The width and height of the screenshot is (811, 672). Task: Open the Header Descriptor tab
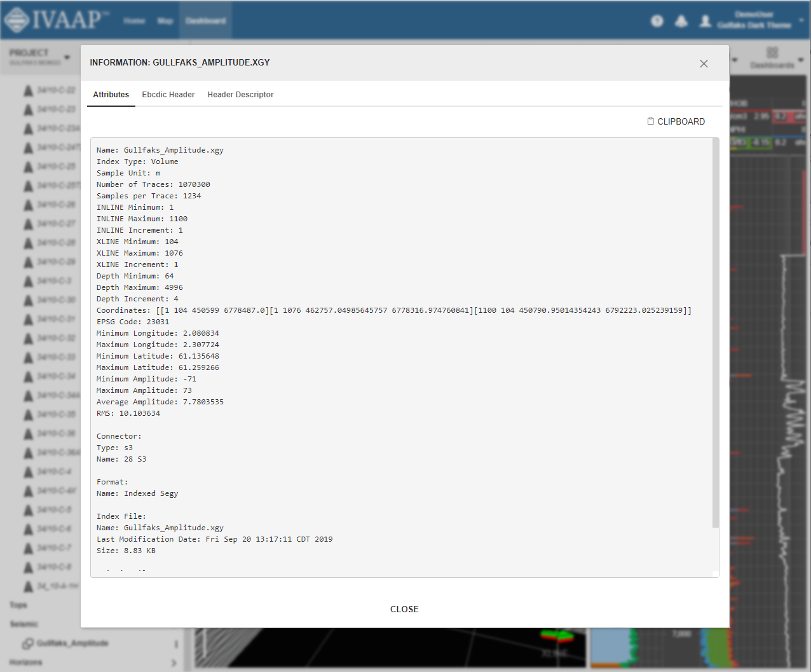coord(240,95)
